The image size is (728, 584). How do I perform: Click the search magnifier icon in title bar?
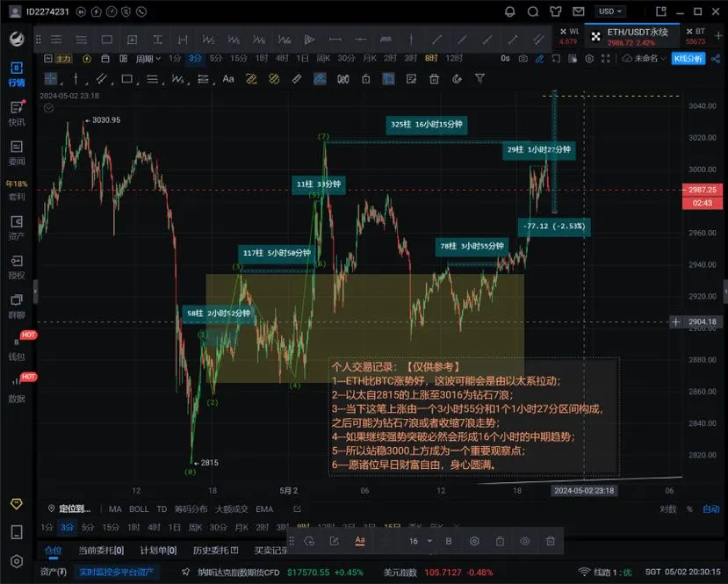(533, 11)
